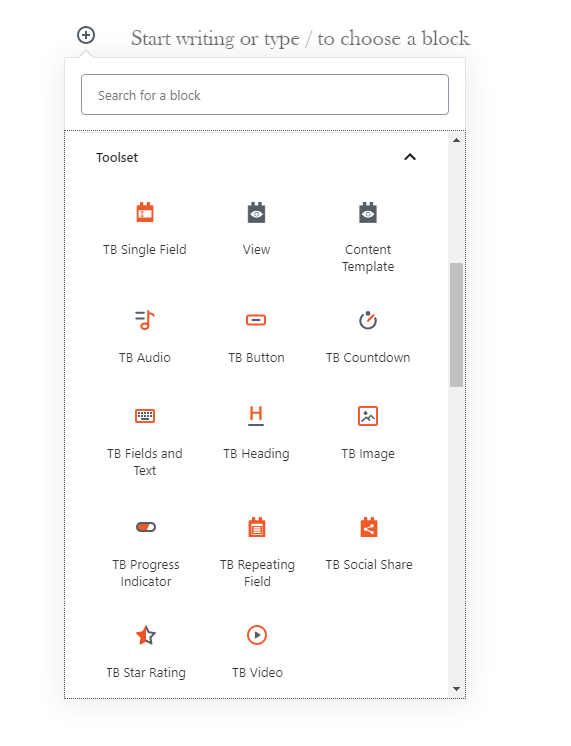This screenshot has width=571, height=746.
Task: Insert the TB Single Field block
Action: 145,230
